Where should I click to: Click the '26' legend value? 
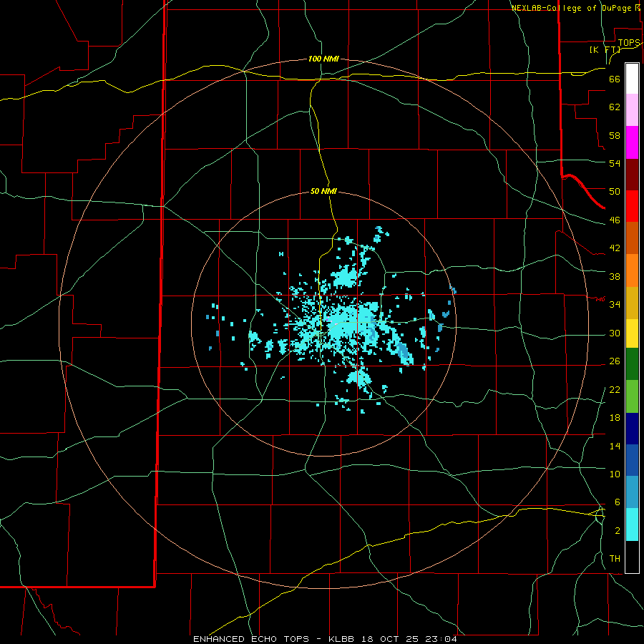tap(615, 361)
